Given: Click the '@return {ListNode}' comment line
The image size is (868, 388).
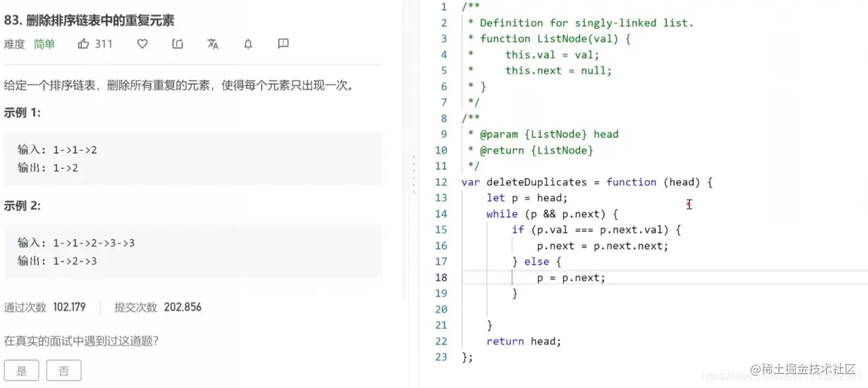Looking at the screenshot, I should (536, 150).
